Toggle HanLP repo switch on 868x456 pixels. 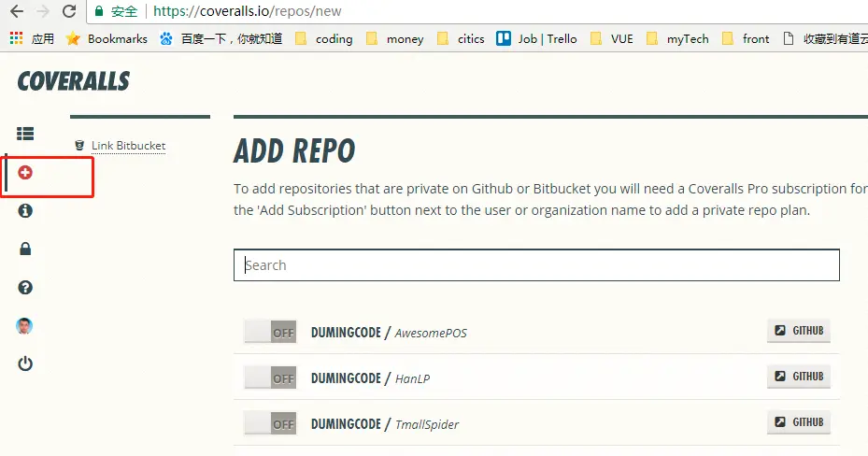click(x=271, y=378)
